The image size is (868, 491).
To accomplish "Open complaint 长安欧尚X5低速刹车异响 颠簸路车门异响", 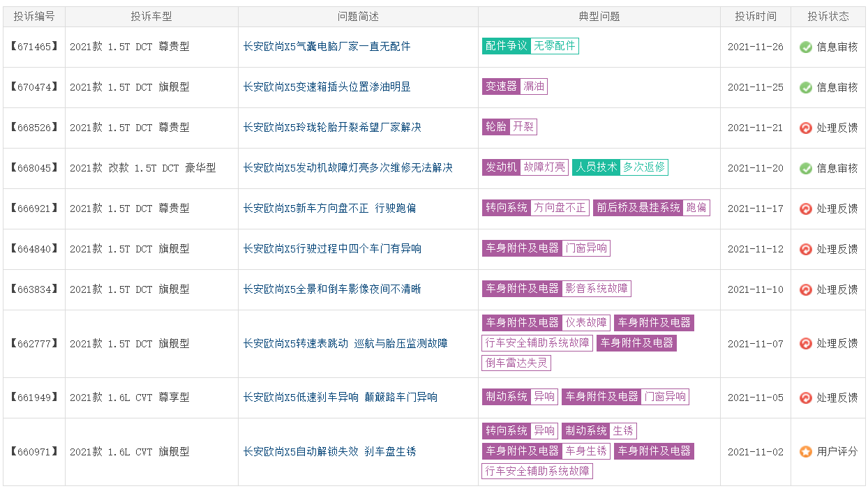I will pyautogui.click(x=341, y=398).
